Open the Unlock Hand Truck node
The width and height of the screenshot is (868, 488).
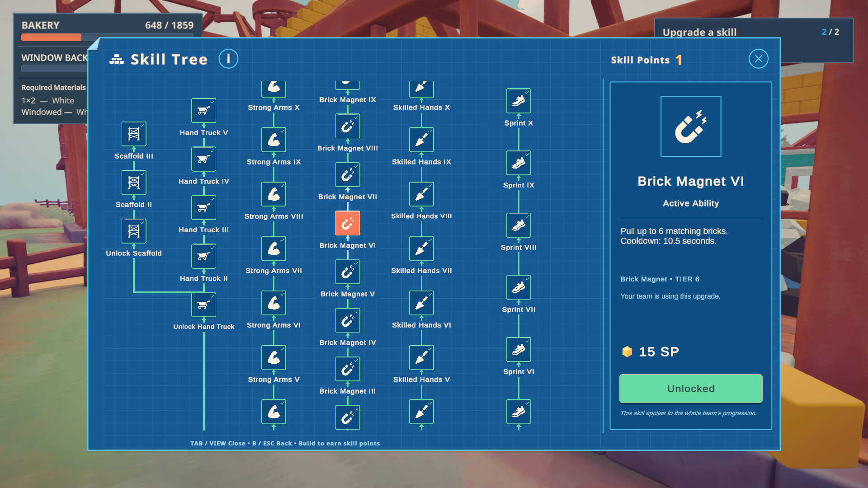click(203, 305)
